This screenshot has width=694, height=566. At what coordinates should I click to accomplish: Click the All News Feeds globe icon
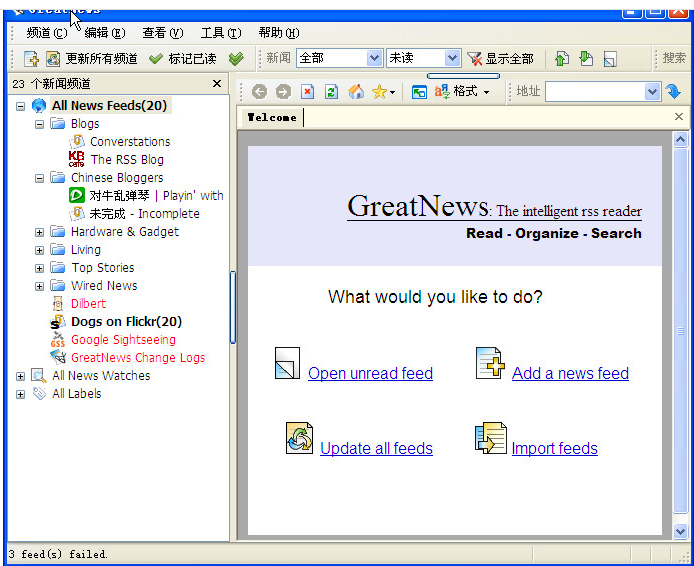pyautogui.click(x=39, y=106)
